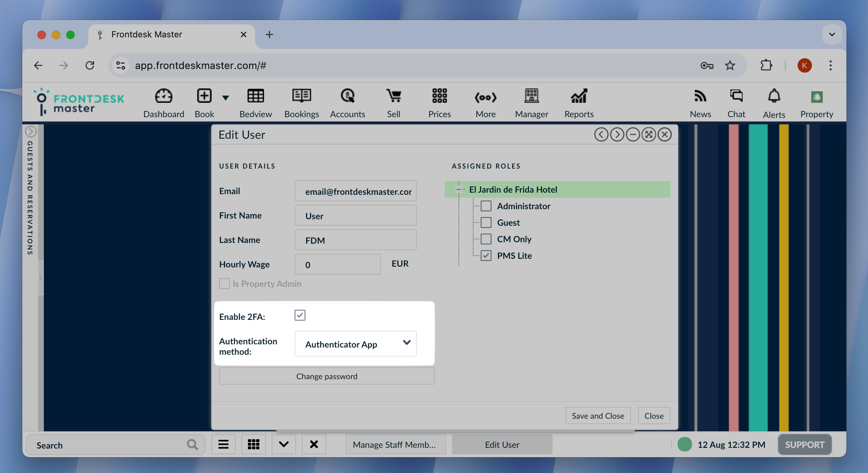Bookmark page with star icon

click(730, 65)
